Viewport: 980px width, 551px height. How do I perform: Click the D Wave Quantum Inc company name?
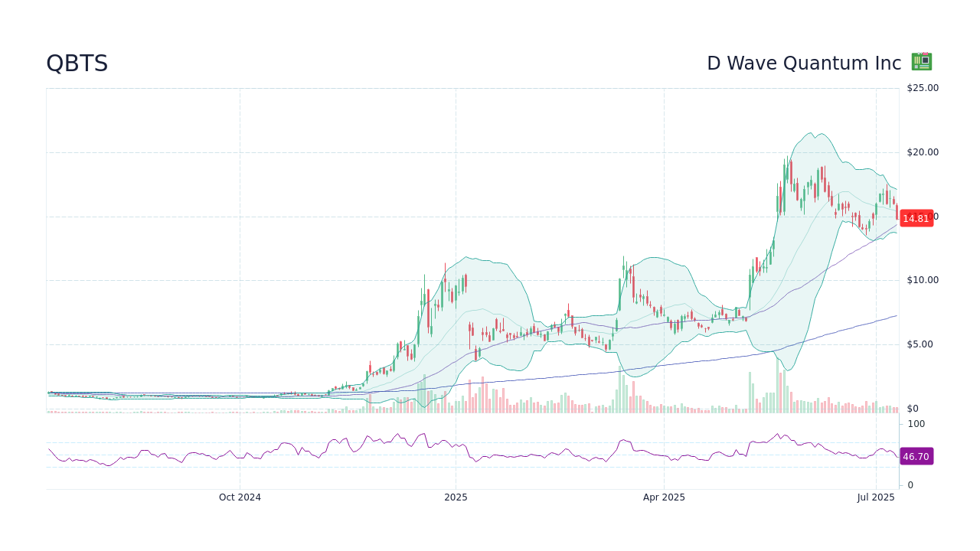pyautogui.click(x=804, y=64)
